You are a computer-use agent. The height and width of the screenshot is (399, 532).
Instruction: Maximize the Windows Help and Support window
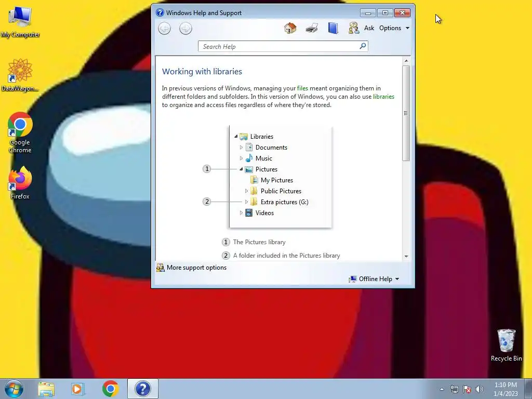[385, 13]
